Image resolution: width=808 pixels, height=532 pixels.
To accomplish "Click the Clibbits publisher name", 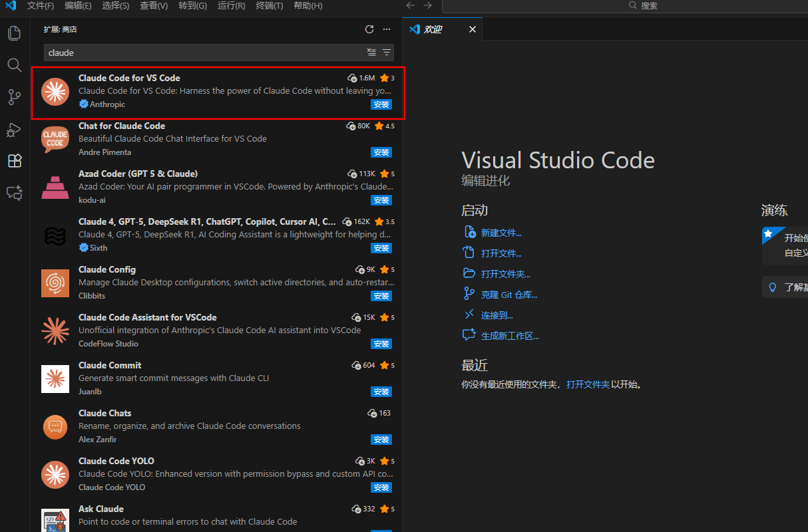I will [x=92, y=296].
